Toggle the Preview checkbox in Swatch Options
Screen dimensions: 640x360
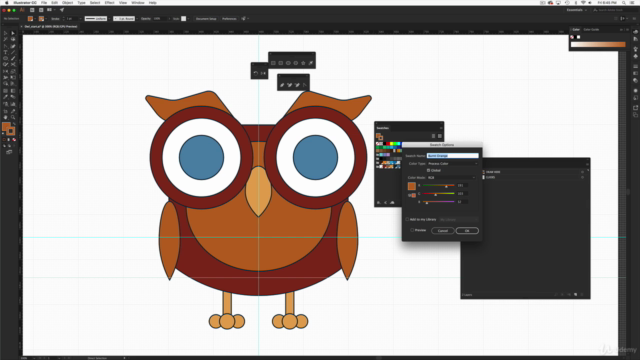coord(412,230)
